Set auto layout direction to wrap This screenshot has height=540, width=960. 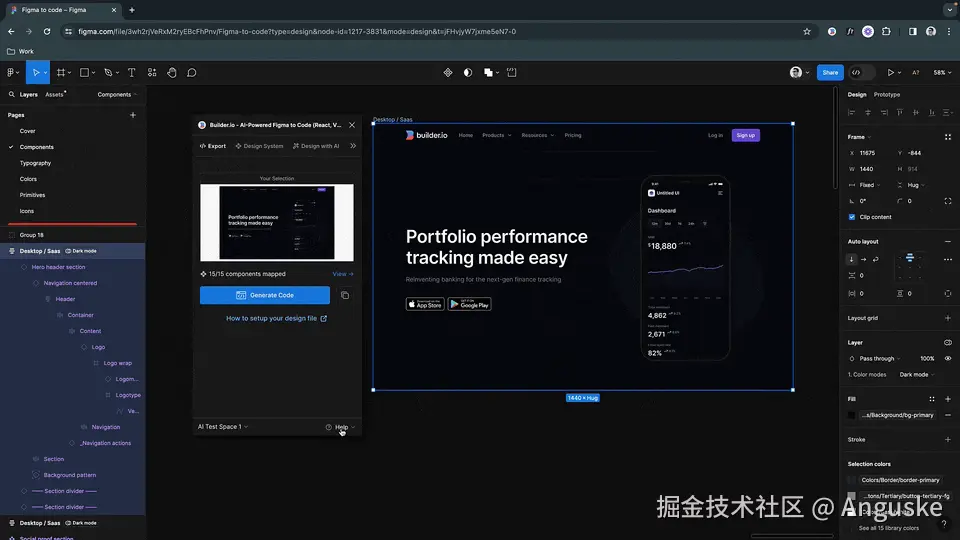[876, 259]
